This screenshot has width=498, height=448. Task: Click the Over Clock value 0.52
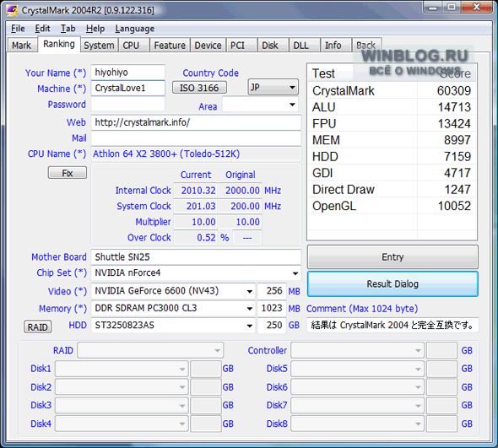click(195, 238)
